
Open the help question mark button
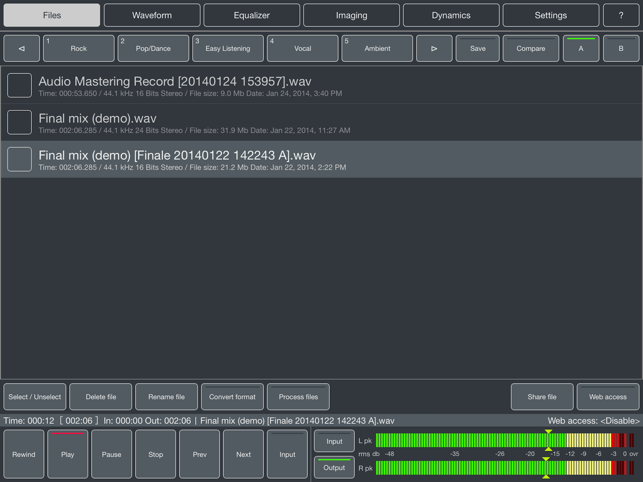621,16
